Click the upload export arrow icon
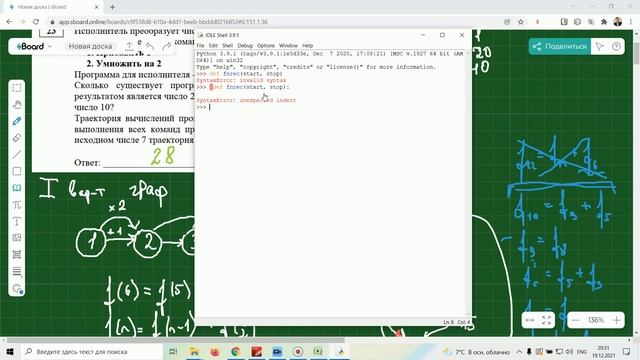 [129, 46]
